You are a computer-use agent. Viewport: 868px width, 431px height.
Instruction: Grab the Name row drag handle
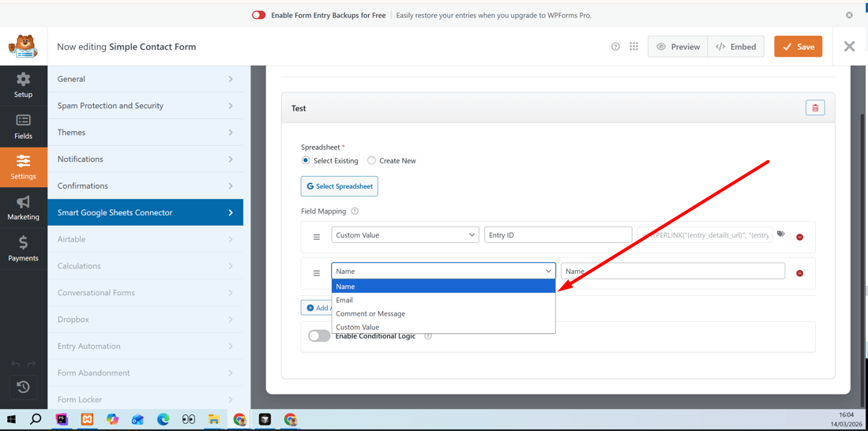point(317,273)
